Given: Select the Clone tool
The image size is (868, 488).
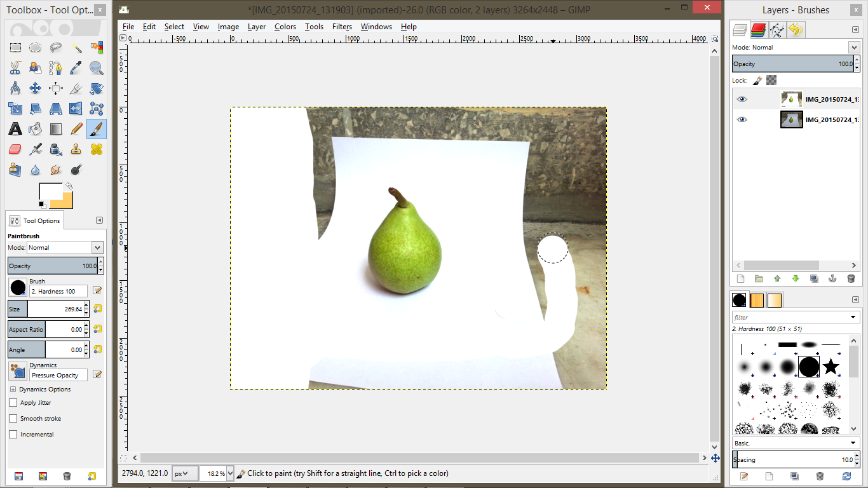Looking at the screenshot, I should [77, 149].
